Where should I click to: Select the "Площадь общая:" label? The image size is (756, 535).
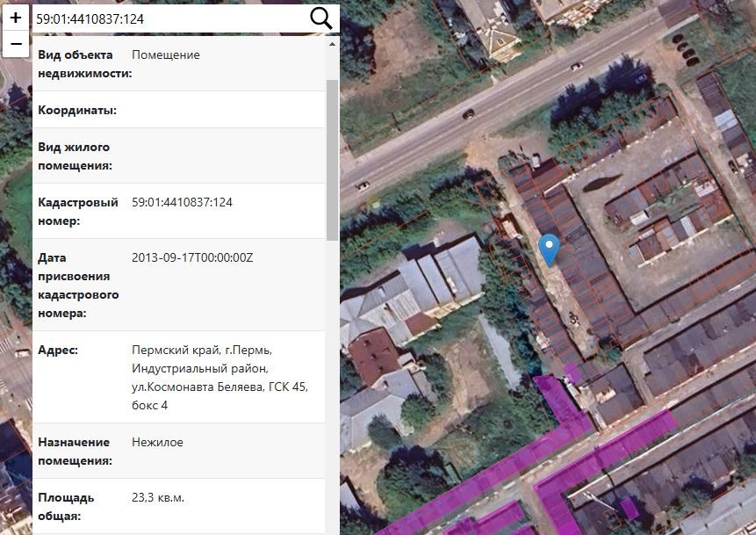tap(66, 507)
